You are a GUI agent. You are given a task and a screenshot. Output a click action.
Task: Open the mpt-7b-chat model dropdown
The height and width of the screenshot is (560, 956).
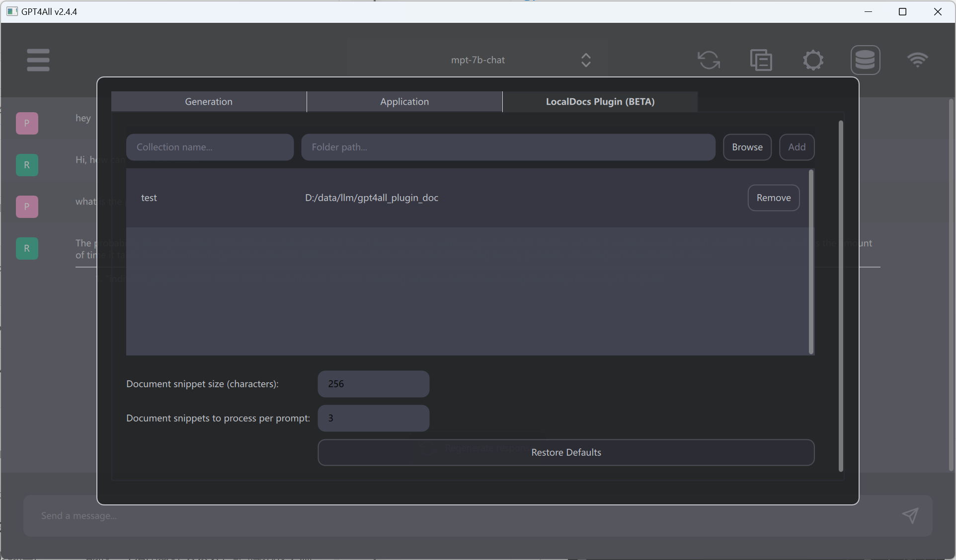(x=478, y=60)
